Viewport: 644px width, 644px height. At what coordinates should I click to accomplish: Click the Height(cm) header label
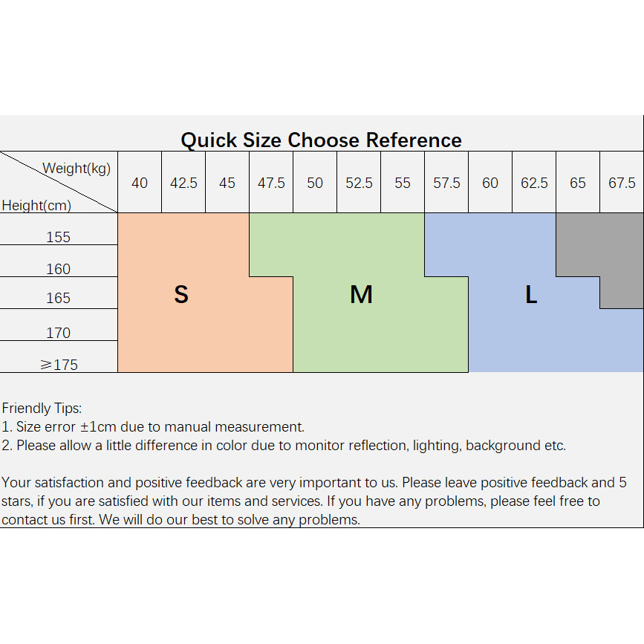point(36,205)
